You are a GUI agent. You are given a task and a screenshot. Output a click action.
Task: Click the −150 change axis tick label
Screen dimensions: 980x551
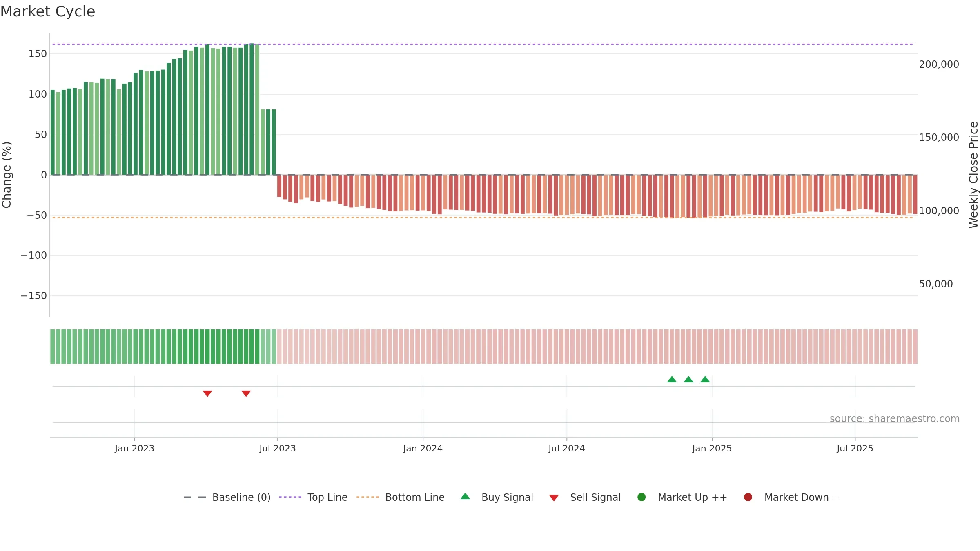click(34, 296)
